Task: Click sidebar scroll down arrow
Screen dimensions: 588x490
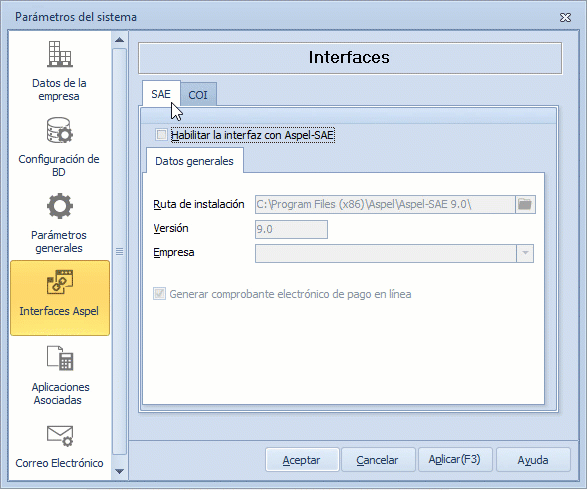Action: [x=120, y=471]
